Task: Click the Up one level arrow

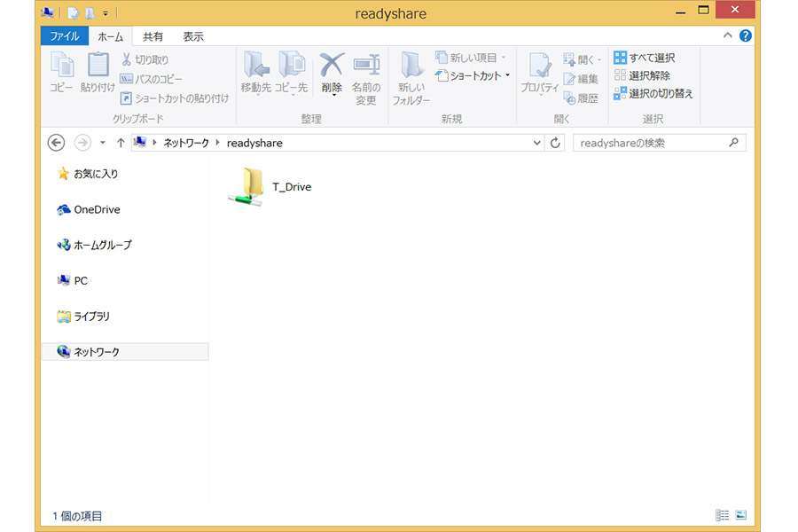Action: [x=121, y=143]
